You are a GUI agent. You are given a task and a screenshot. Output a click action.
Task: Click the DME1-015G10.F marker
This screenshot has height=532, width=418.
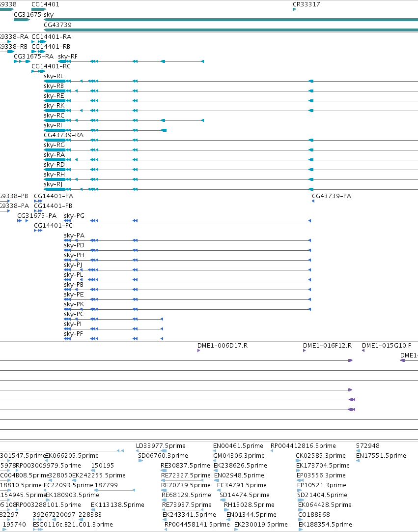363,351
